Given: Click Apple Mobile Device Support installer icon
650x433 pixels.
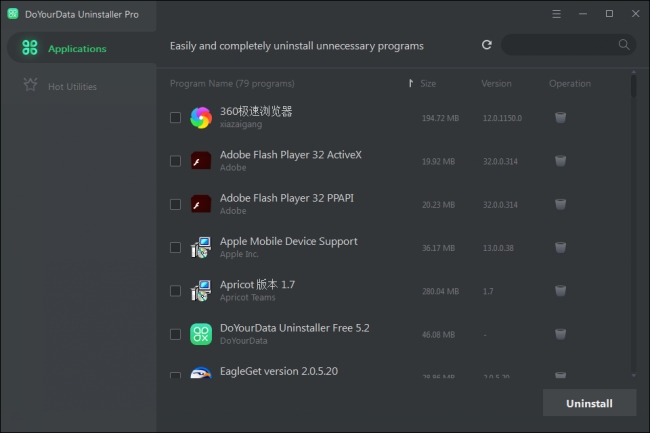Looking at the screenshot, I should click(x=201, y=247).
